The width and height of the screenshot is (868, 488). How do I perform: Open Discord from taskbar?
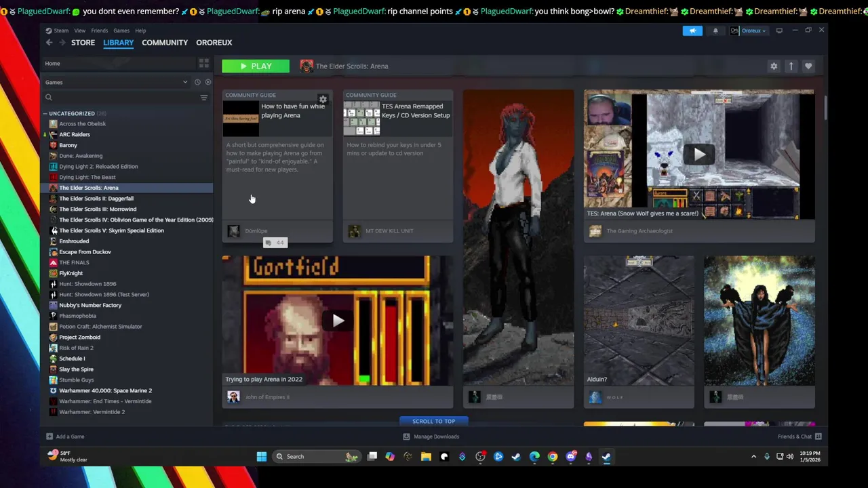coord(570,456)
